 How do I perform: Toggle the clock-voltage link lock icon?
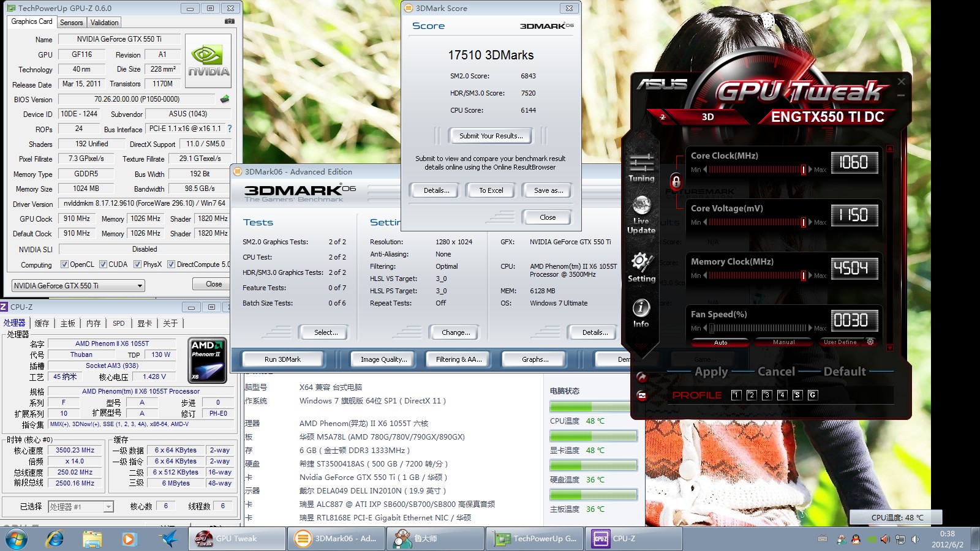point(676,181)
